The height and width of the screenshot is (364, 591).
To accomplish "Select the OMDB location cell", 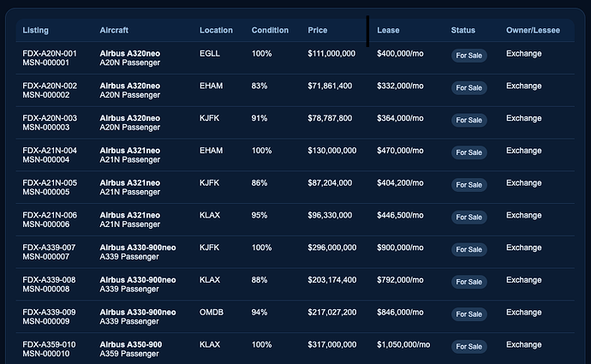I will click(212, 313).
